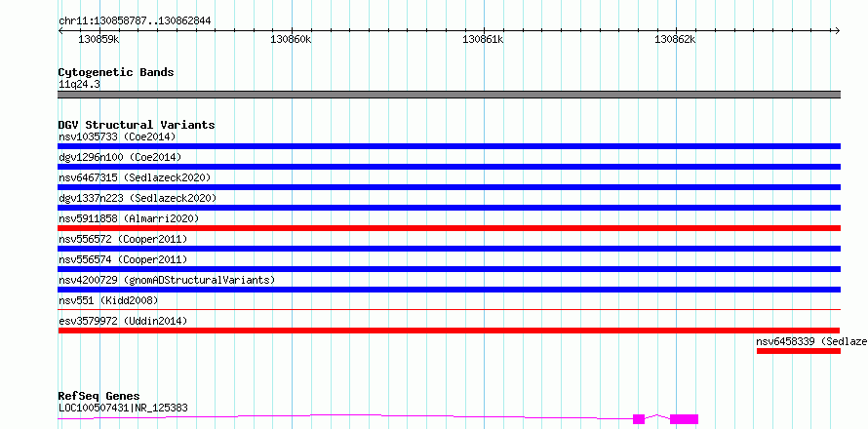Click the red bar under nsv5911858
Screen dimensions: 868x429
(x=449, y=228)
